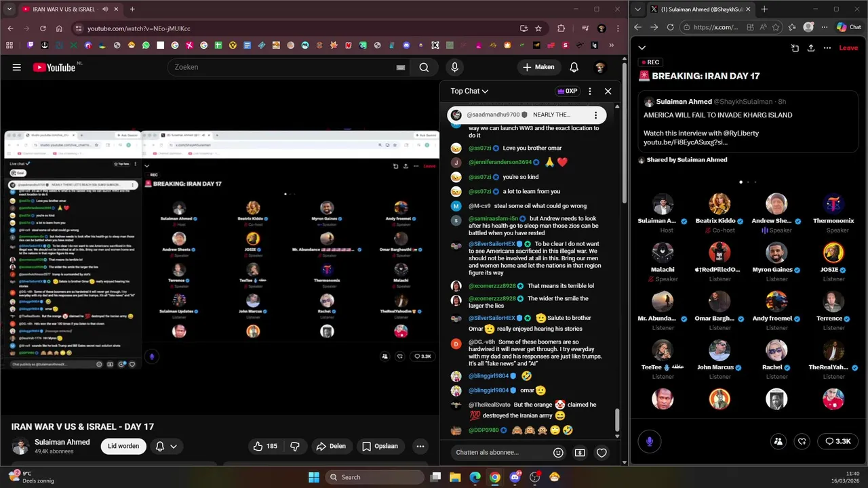Click the Myron Gaines listener avatar
The height and width of the screenshot is (488, 868).
(776, 253)
